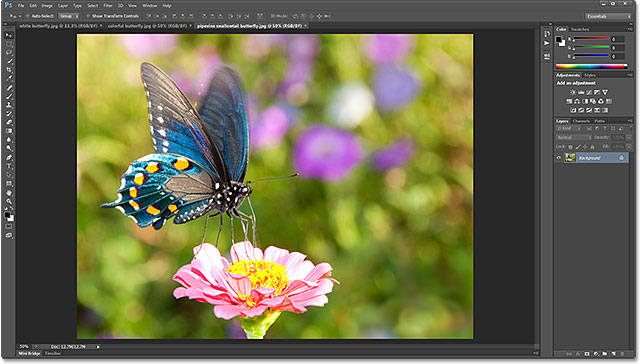Enable the Auto-Select checkbox
Screen dimensions: 640x364
click(28, 16)
